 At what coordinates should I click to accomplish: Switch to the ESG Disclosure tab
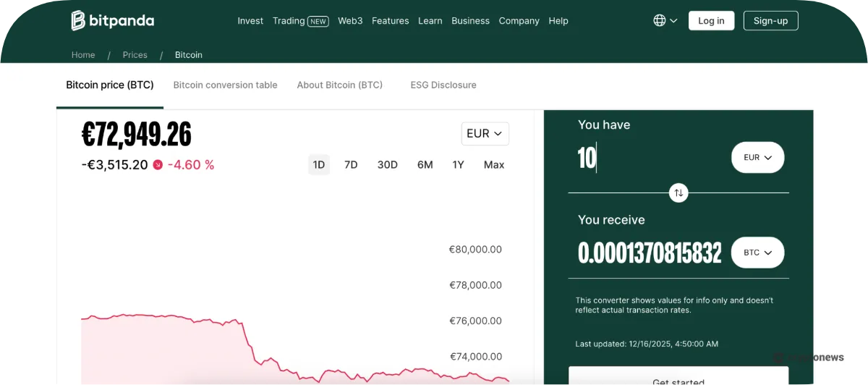pyautogui.click(x=443, y=85)
